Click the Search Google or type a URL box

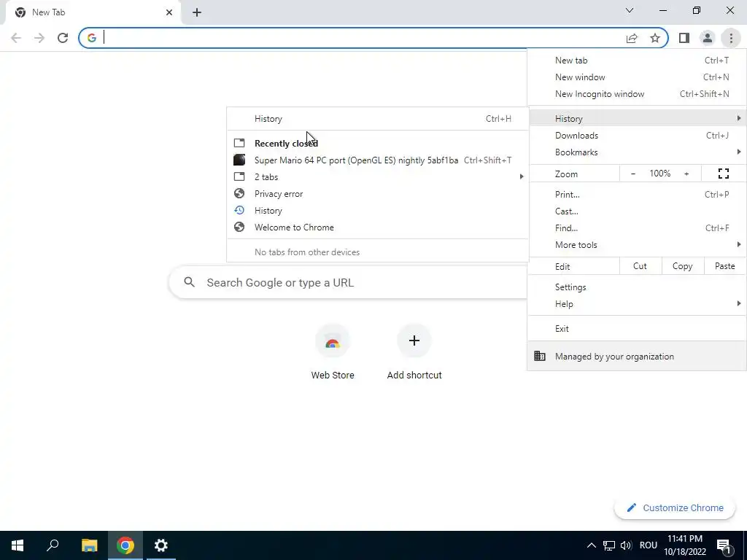tap(349, 283)
